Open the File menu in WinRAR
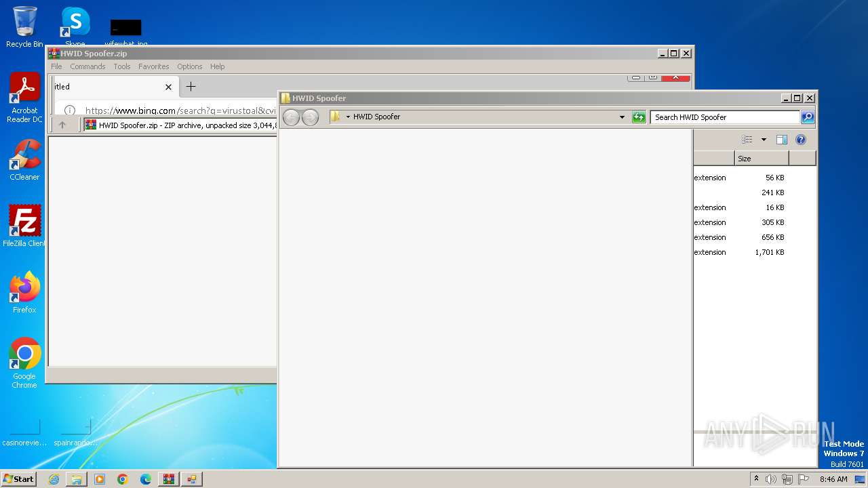 tap(56, 66)
